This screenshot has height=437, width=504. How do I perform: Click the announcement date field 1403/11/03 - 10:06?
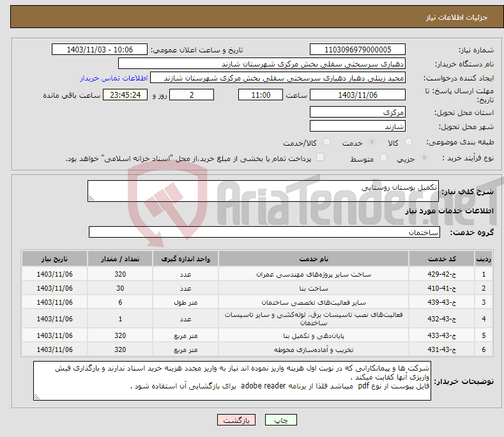point(100,50)
